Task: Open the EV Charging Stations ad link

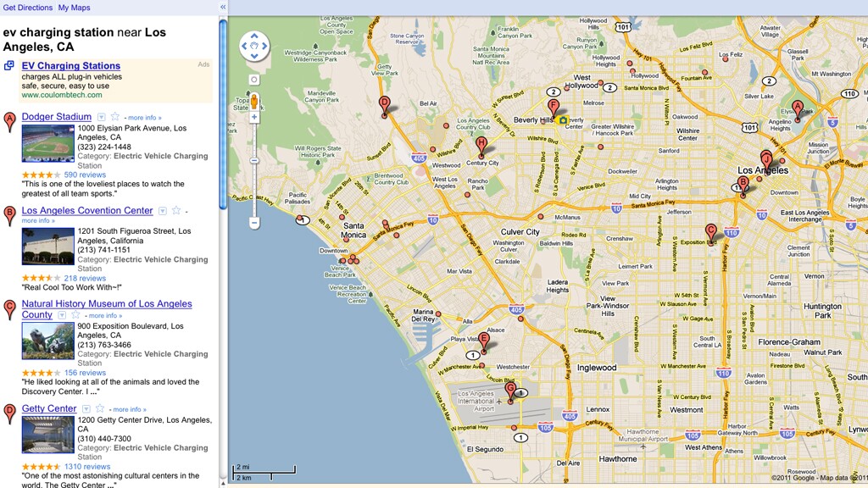Action: 71,65
